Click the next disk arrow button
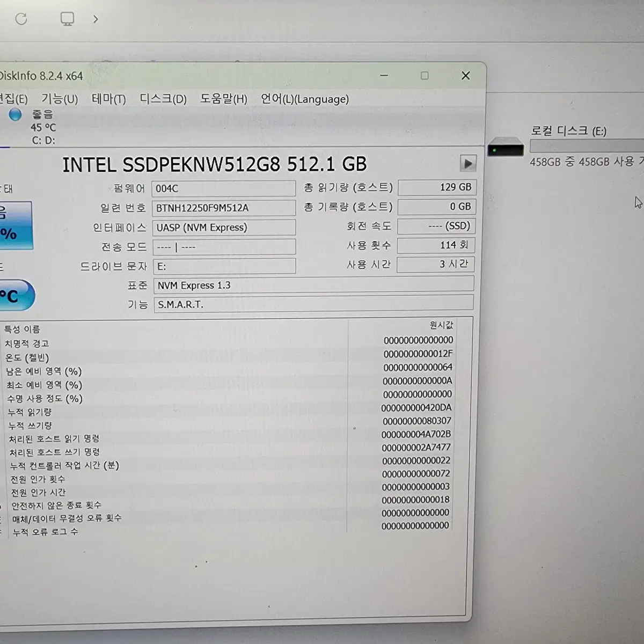Screen dimensions: 644x644 [468, 163]
